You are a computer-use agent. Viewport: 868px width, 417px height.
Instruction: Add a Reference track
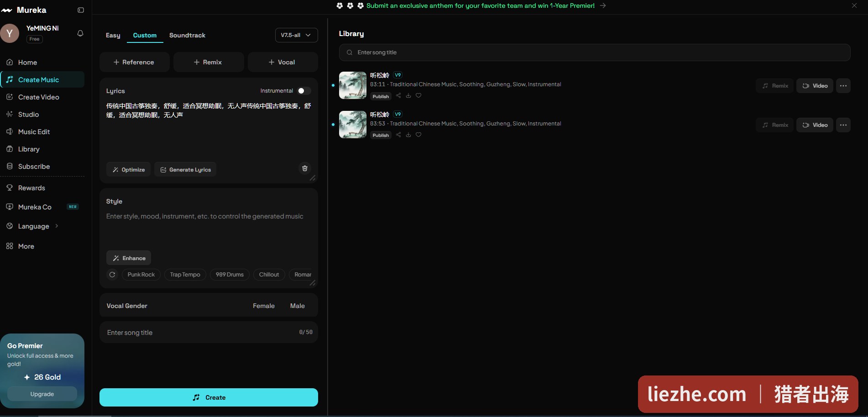click(x=135, y=62)
